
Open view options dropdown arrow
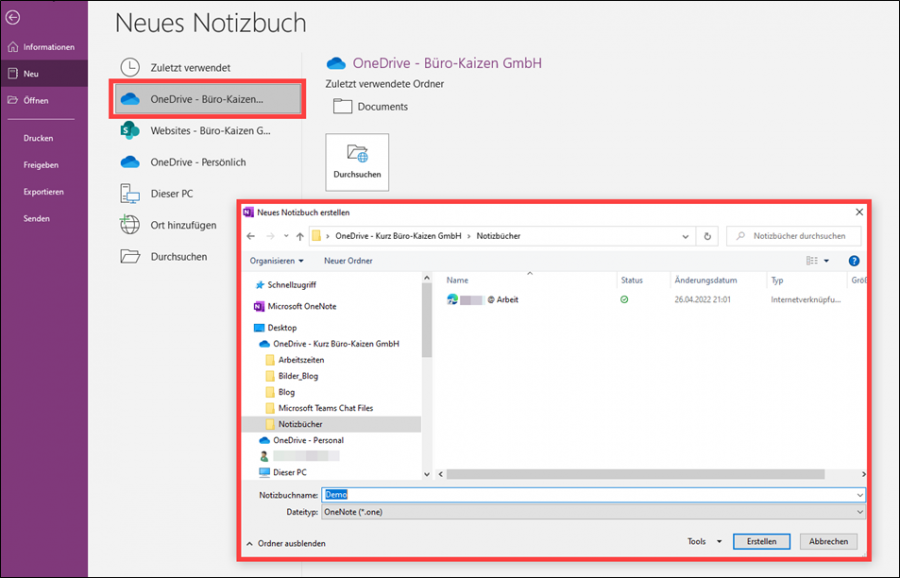[827, 261]
